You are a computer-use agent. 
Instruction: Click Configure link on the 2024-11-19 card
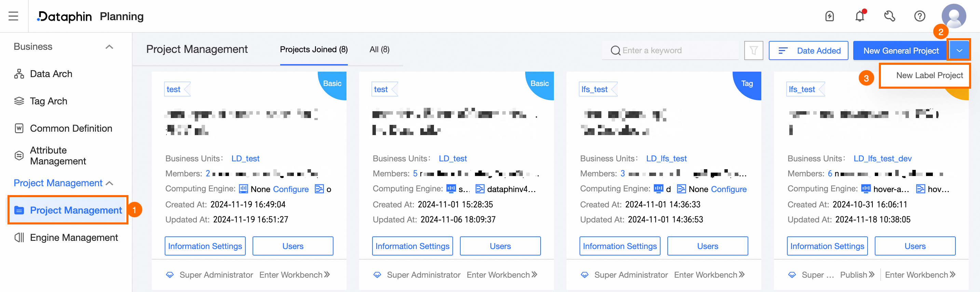[x=291, y=189]
